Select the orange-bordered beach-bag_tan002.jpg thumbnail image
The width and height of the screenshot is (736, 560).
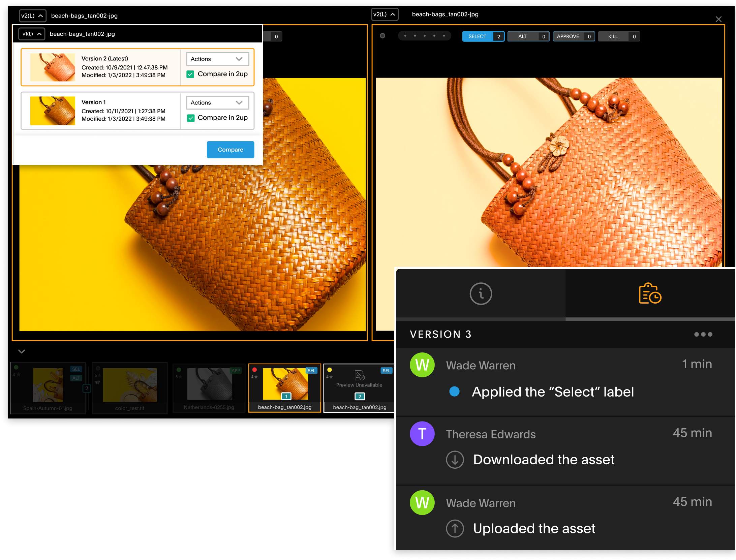(x=285, y=384)
